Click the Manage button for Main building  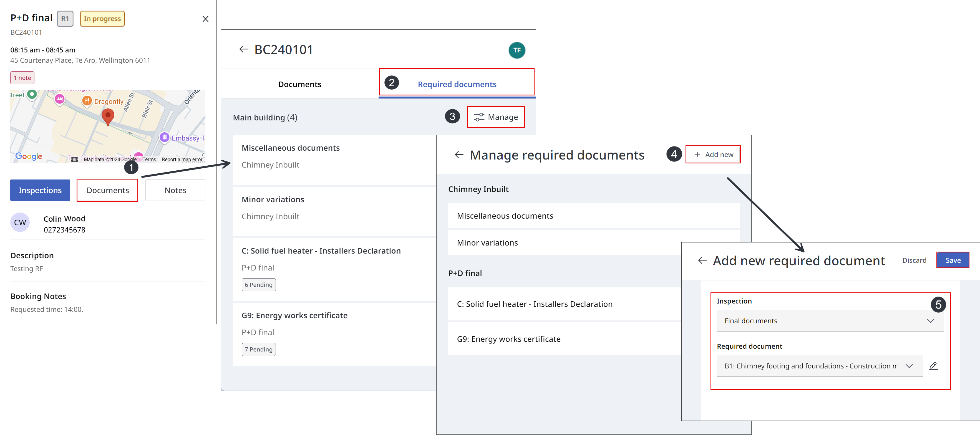tap(496, 117)
